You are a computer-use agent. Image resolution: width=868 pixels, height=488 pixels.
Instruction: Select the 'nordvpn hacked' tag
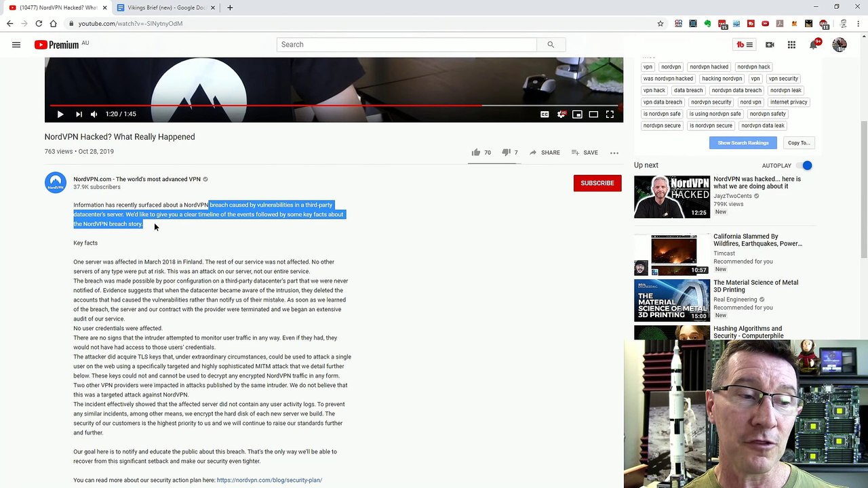pyautogui.click(x=709, y=67)
